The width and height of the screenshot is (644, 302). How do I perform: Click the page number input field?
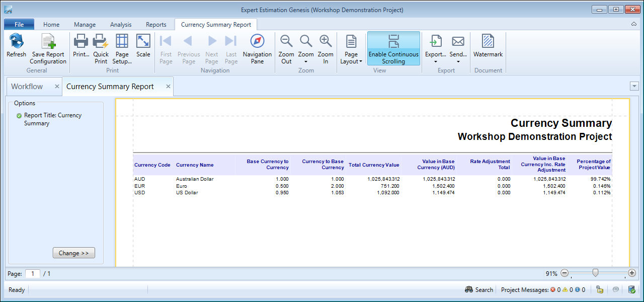point(33,274)
